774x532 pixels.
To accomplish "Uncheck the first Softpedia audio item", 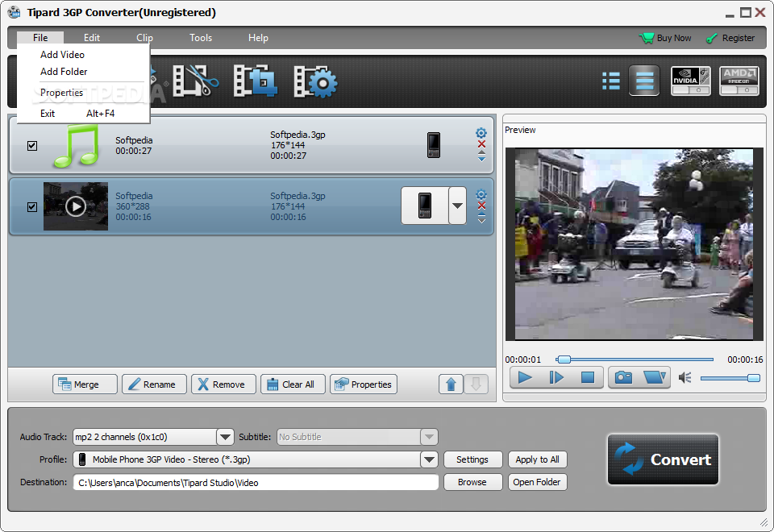I will (x=32, y=146).
